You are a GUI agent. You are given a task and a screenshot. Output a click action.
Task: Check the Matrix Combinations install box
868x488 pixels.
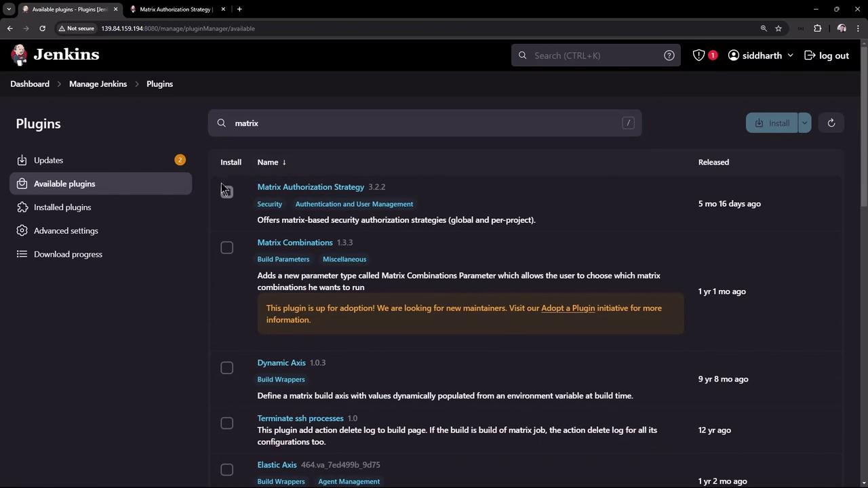click(227, 247)
